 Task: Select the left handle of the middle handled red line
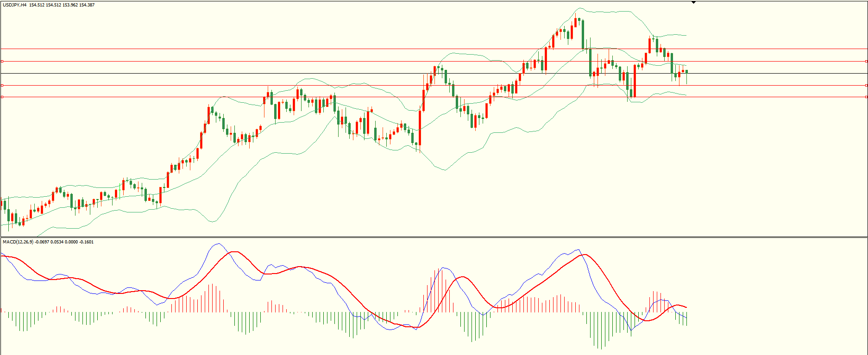[x=2, y=85]
